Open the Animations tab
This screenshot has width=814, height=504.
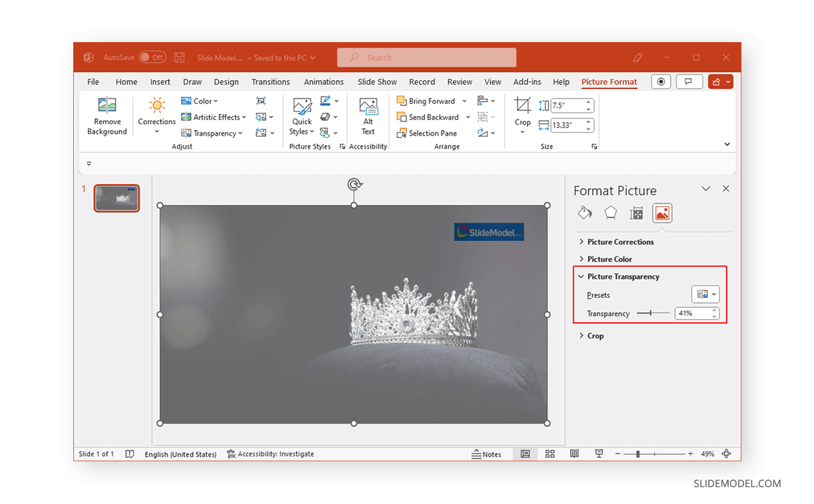point(324,81)
